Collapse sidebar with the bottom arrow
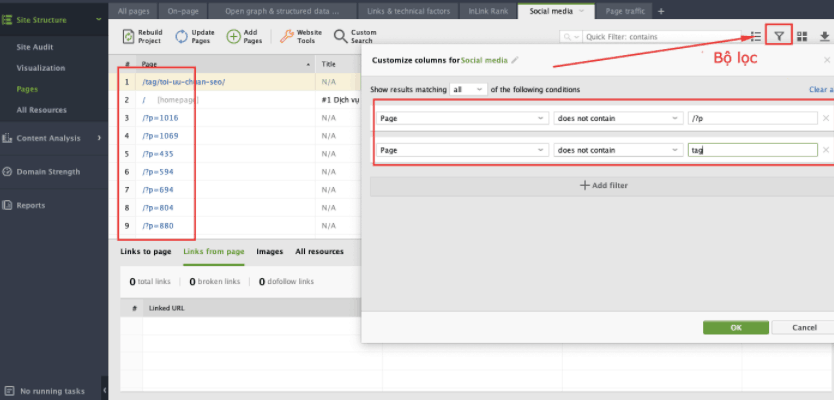Viewport: 834px width, 400px height. tap(104, 390)
